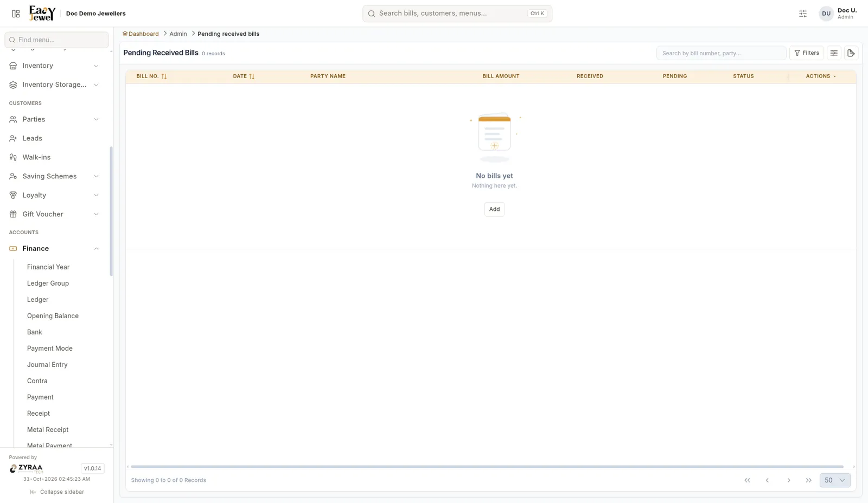This screenshot has height=503, width=868.
Task: Click the v1.0.14 version badge
Action: 92,468
